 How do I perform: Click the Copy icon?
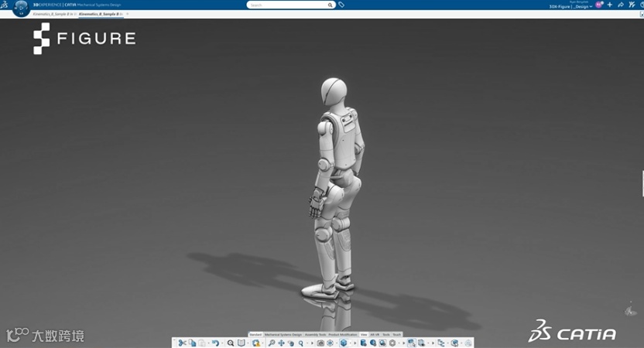tap(192, 343)
